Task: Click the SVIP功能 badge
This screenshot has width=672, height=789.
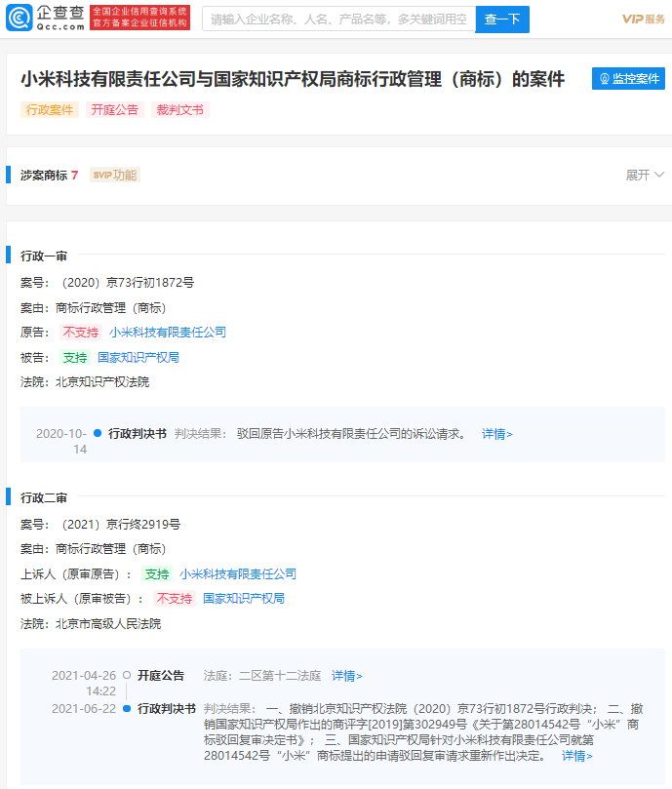Action: pyautogui.click(x=115, y=175)
